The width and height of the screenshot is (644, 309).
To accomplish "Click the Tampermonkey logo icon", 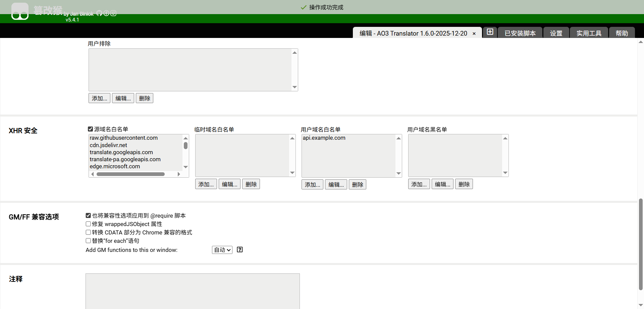I will 20,11.
